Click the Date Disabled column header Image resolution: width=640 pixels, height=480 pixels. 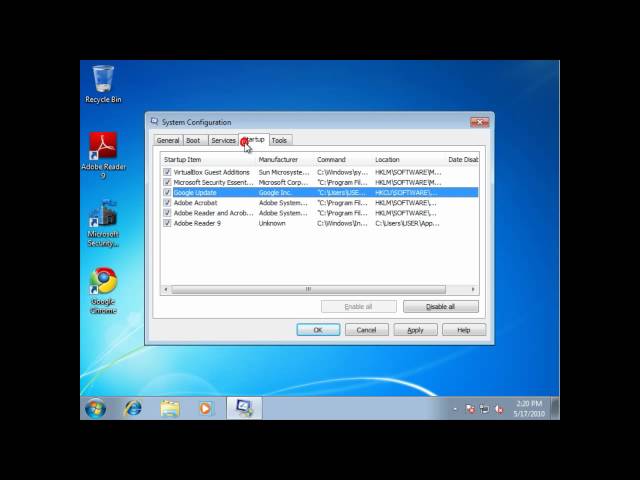462,160
